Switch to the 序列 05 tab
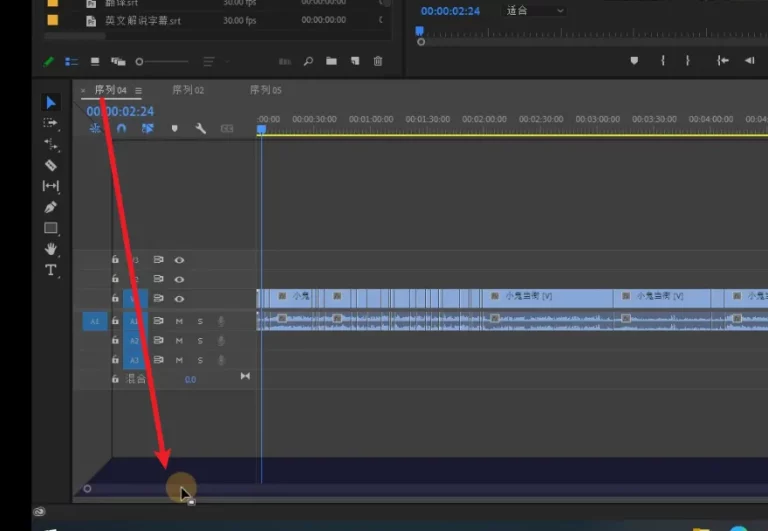Image resolution: width=768 pixels, height=531 pixels. click(x=266, y=91)
